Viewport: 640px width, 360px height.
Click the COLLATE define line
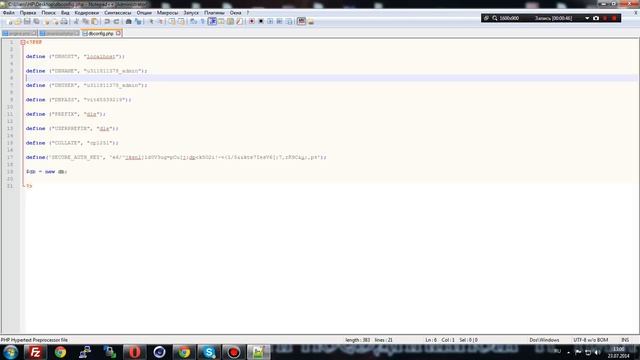(x=72, y=143)
